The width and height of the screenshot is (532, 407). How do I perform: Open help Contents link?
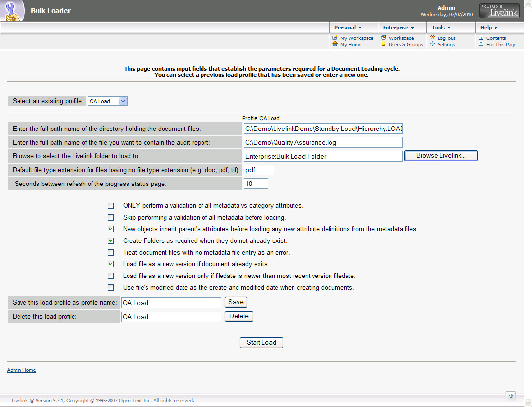[x=495, y=38]
